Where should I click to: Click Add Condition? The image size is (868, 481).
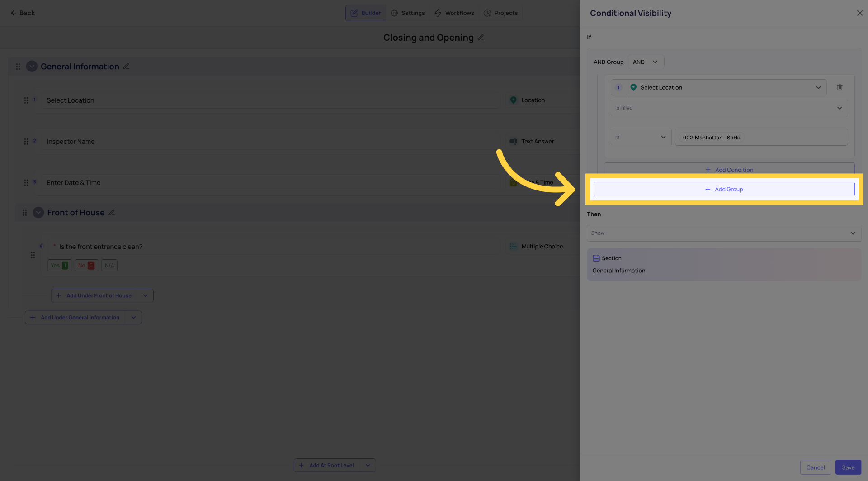point(729,170)
